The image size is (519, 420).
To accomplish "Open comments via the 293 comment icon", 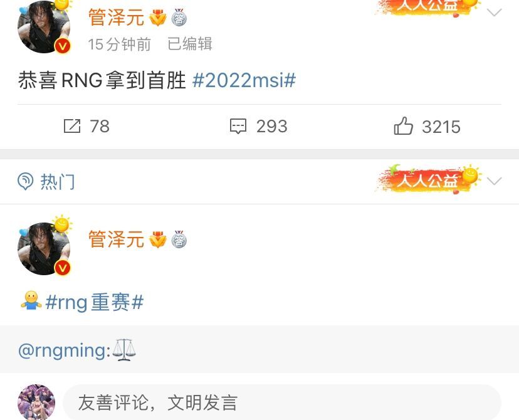I will tap(238, 126).
